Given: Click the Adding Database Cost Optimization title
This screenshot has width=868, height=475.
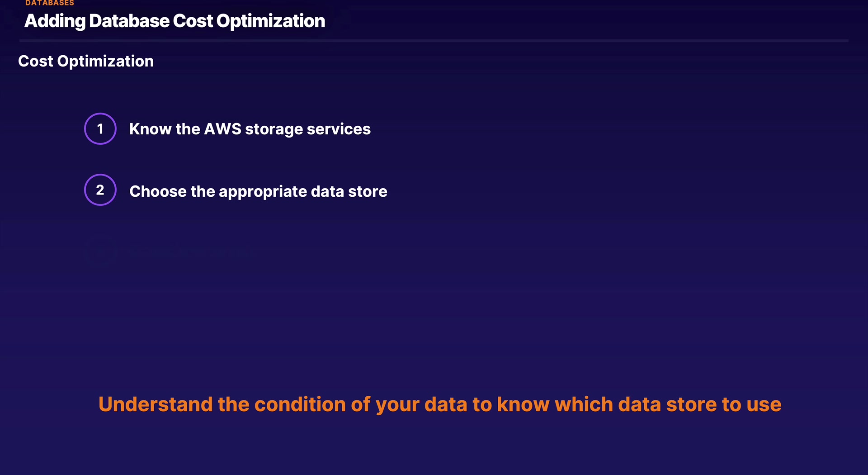Looking at the screenshot, I should click(175, 21).
